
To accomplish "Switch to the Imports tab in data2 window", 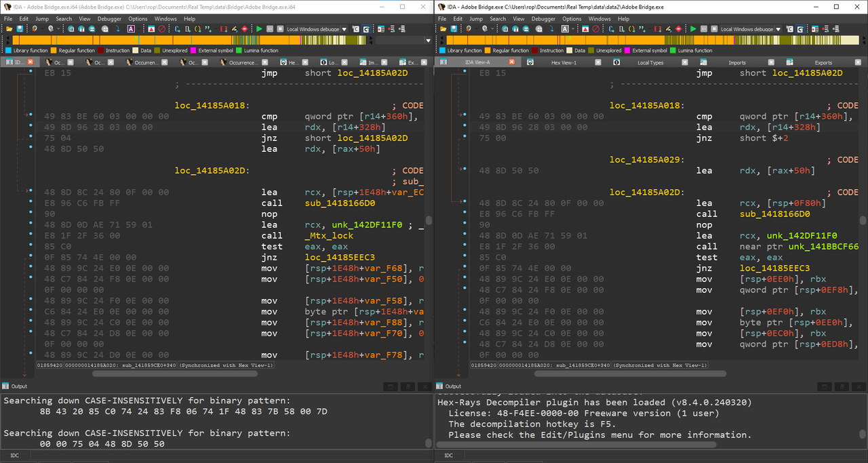I will point(736,62).
